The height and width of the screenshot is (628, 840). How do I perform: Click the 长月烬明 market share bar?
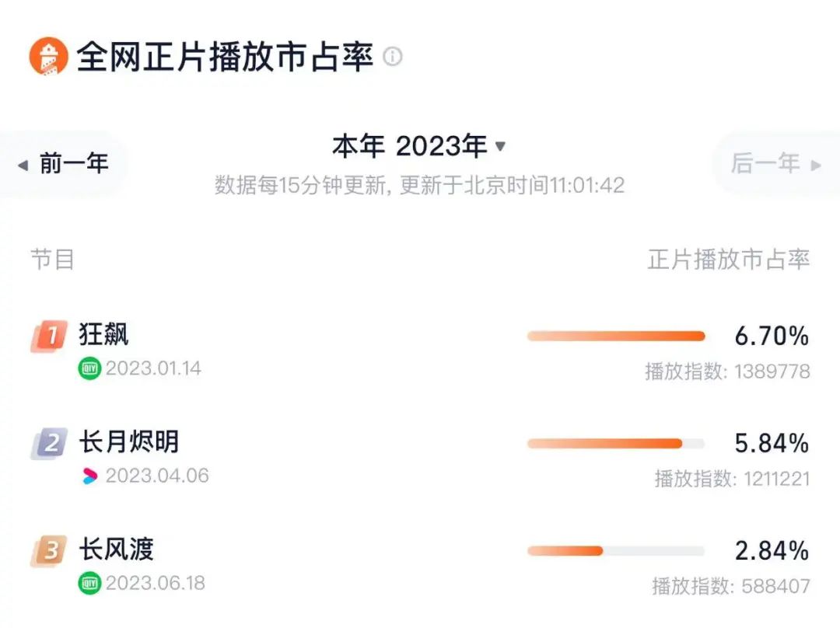click(x=616, y=444)
